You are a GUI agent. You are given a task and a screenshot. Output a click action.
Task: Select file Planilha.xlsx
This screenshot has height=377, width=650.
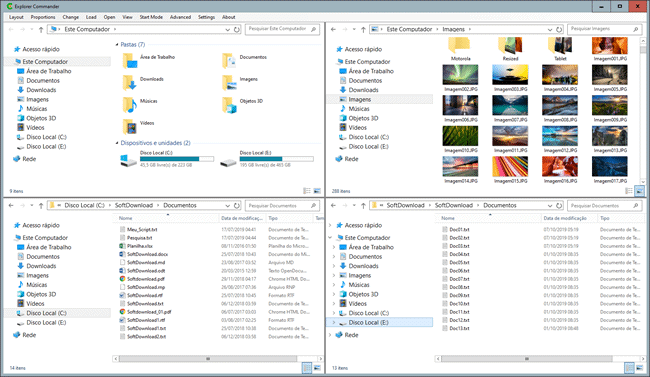139,246
